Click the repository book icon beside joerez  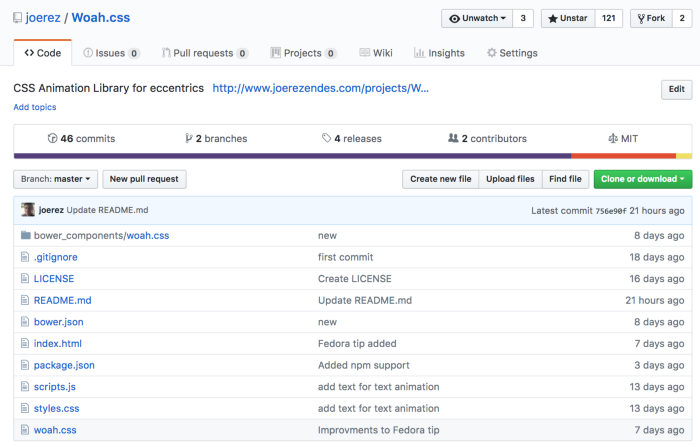17,18
